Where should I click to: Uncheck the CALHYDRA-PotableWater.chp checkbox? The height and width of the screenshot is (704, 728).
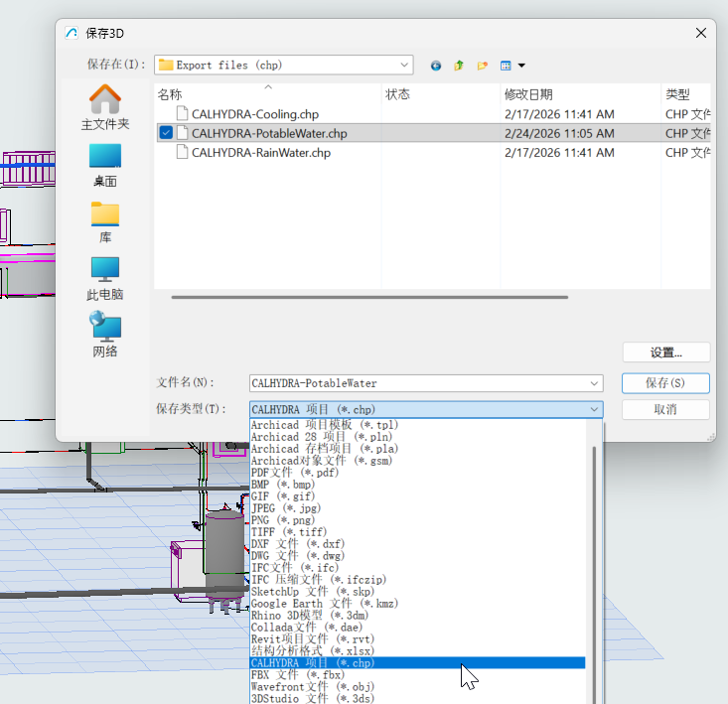(166, 133)
